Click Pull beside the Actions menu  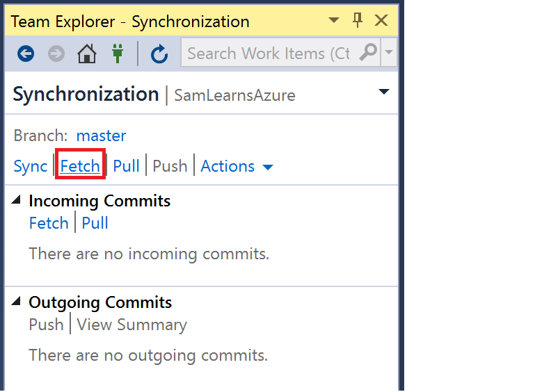pyautogui.click(x=126, y=167)
